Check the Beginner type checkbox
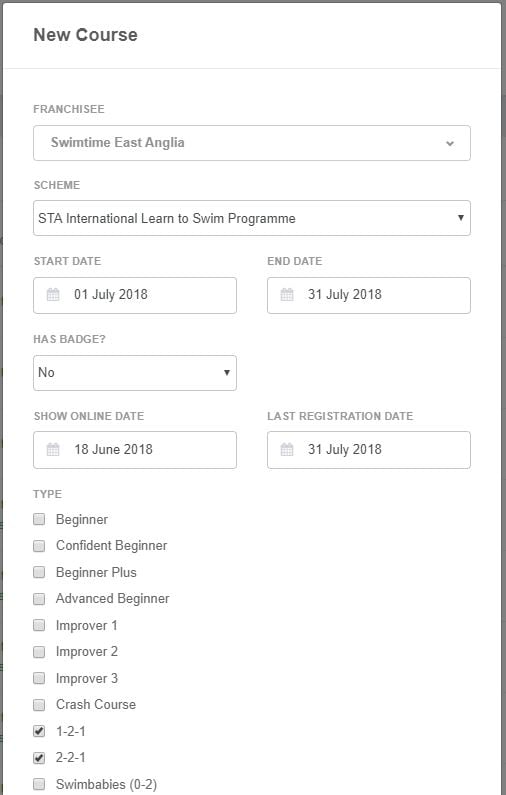 tap(39, 519)
